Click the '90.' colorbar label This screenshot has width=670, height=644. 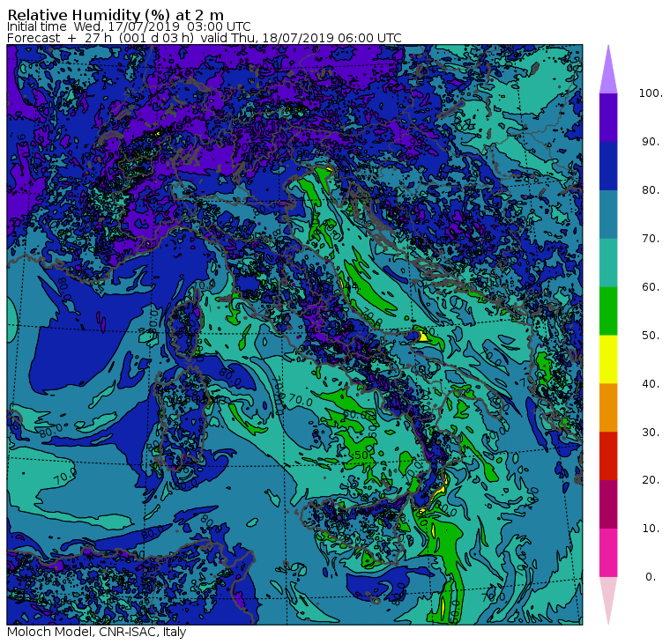click(x=651, y=141)
